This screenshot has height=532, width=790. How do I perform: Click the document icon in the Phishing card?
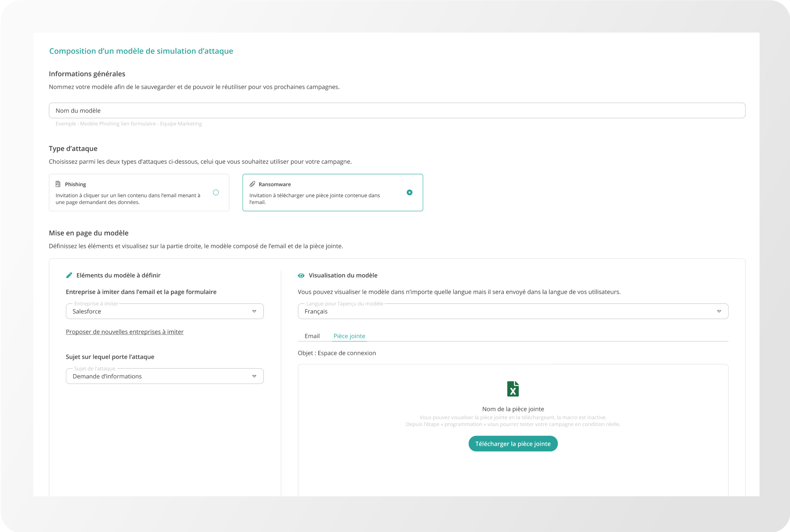tap(58, 184)
